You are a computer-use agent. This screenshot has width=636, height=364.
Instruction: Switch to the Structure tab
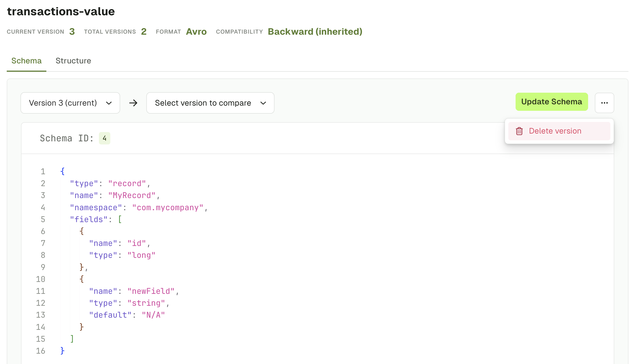pyautogui.click(x=73, y=61)
